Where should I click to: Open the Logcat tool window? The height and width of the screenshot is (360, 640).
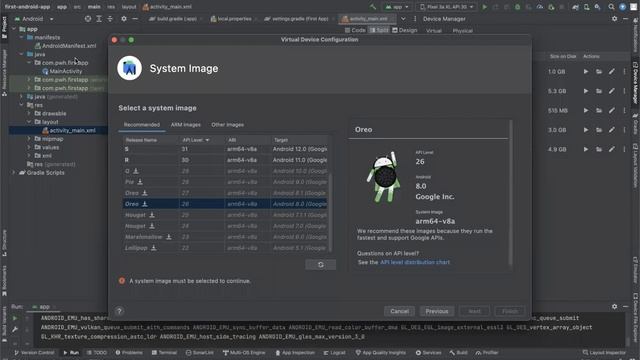click(334, 353)
